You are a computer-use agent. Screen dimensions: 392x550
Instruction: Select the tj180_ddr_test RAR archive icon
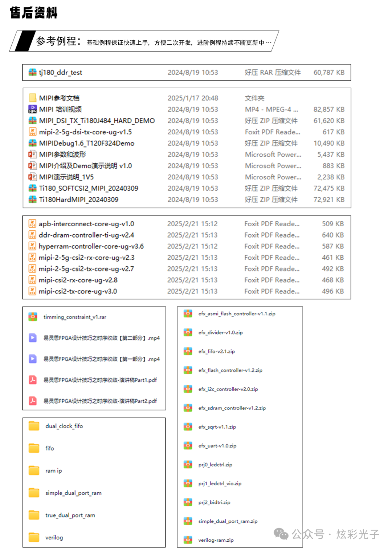[x=32, y=72]
